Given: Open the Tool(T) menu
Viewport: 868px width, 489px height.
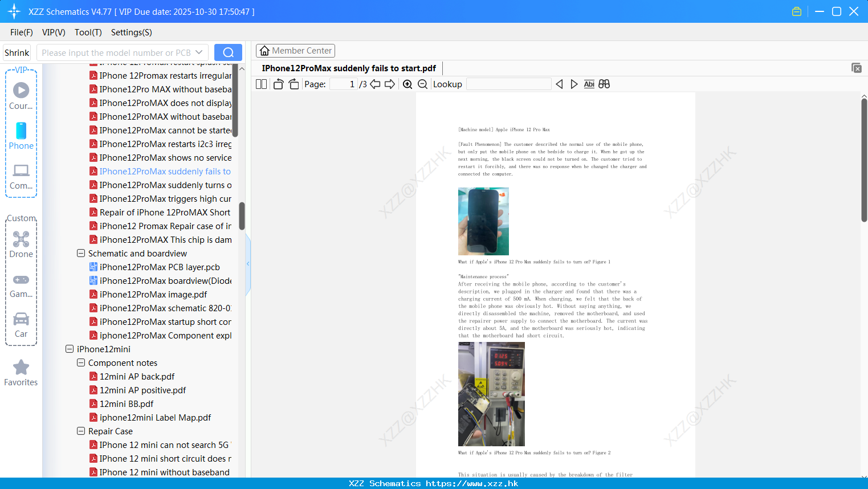Looking at the screenshot, I should point(88,32).
